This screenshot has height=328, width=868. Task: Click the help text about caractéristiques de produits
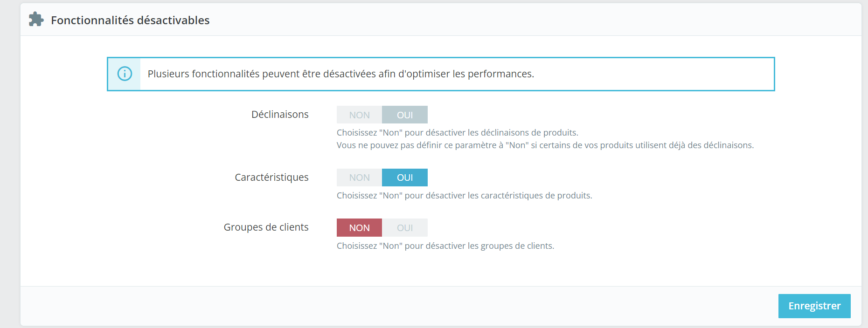[465, 196]
